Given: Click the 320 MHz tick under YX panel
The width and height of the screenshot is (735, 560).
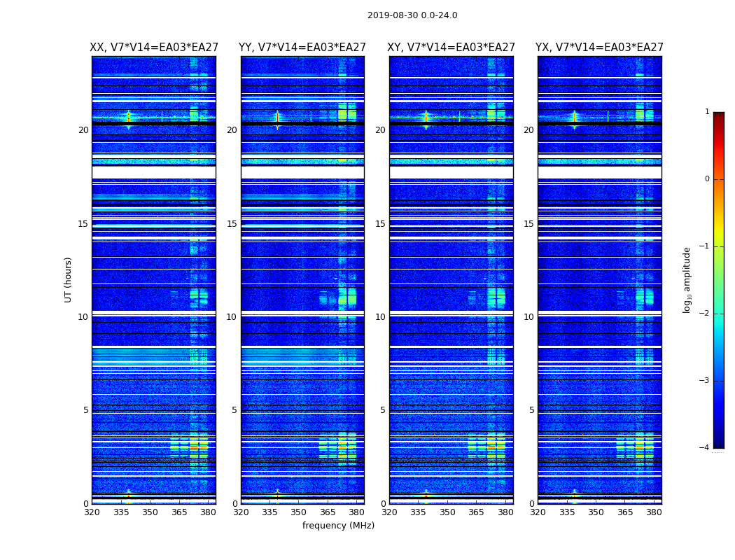Looking at the screenshot, I should pos(538,512).
